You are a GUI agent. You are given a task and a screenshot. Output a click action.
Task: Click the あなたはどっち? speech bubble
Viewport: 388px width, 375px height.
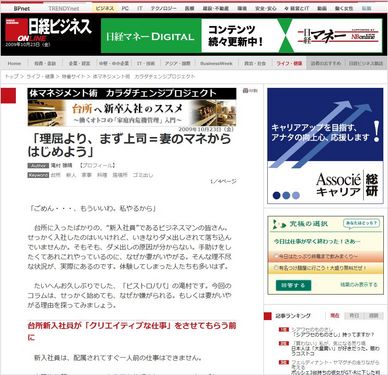click(361, 223)
